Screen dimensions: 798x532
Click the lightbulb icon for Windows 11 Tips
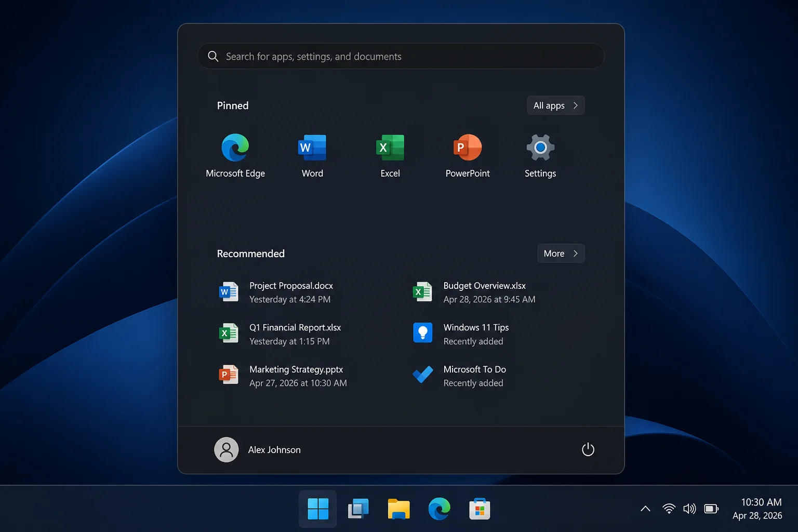coord(422,332)
